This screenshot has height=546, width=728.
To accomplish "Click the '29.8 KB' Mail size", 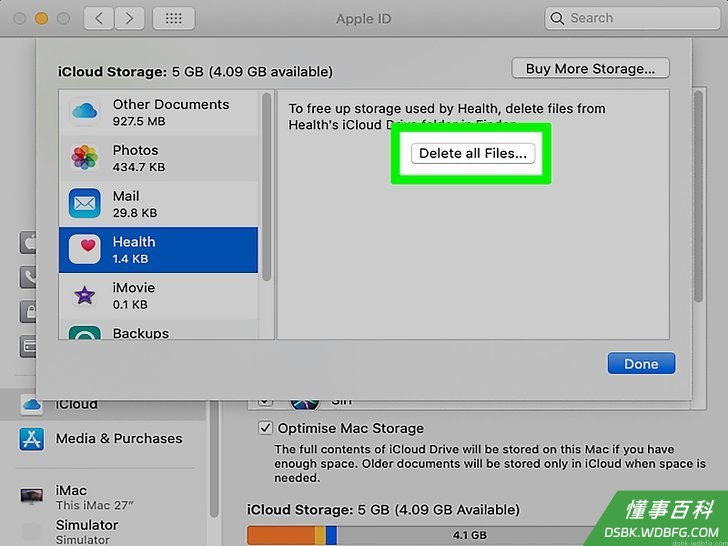I will [135, 213].
